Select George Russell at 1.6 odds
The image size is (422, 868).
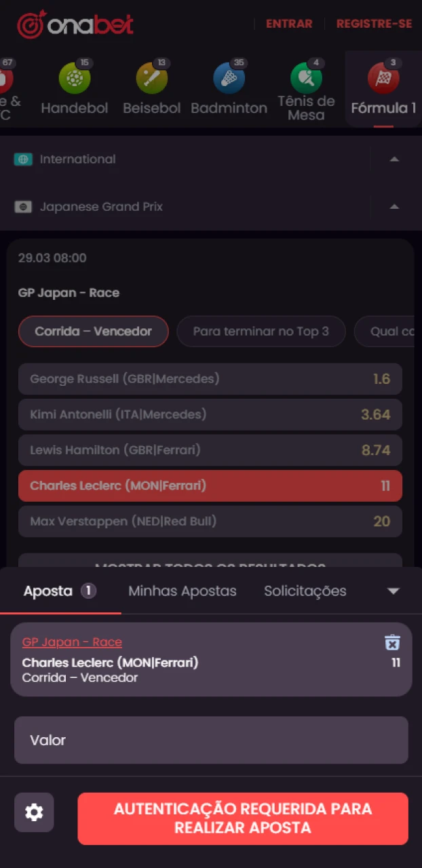click(x=210, y=379)
